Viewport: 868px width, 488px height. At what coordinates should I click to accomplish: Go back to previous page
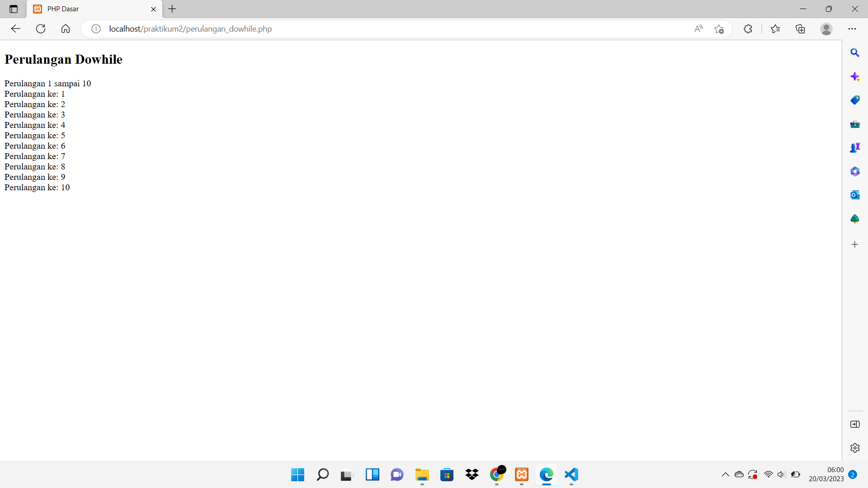pyautogui.click(x=16, y=29)
